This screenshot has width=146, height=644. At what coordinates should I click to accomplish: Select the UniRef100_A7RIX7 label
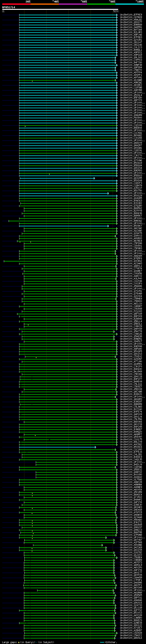click(131, 188)
